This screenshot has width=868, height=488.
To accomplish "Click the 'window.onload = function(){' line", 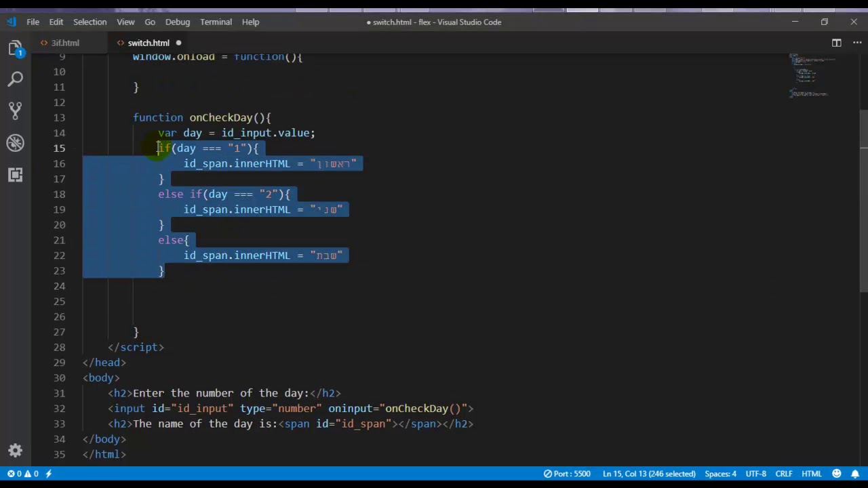I will click(x=218, y=57).
